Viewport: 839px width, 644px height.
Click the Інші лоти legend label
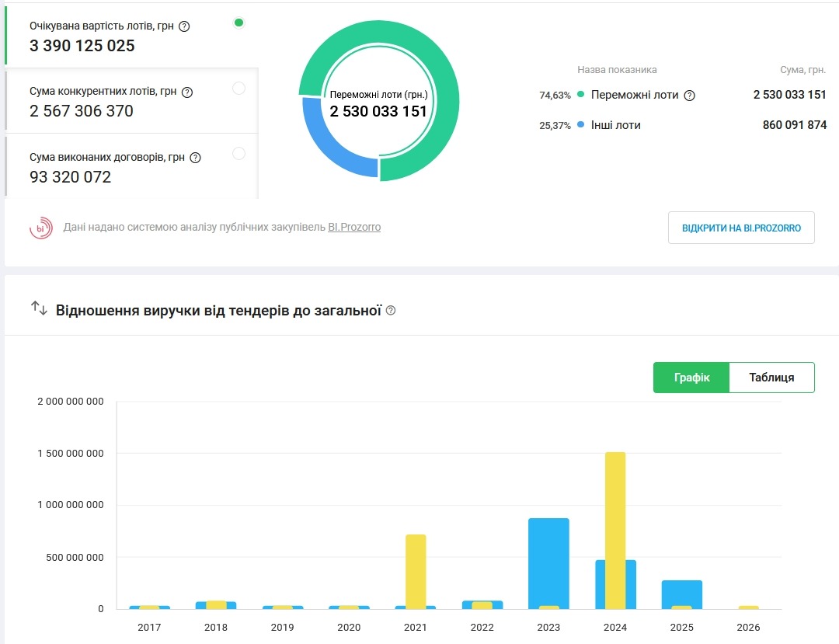615,125
